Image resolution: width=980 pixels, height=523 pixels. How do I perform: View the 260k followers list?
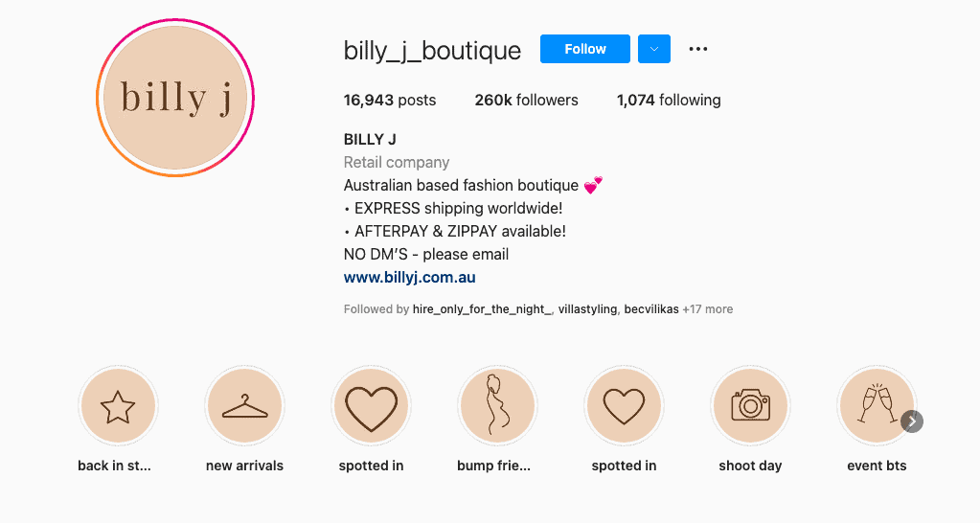(526, 100)
